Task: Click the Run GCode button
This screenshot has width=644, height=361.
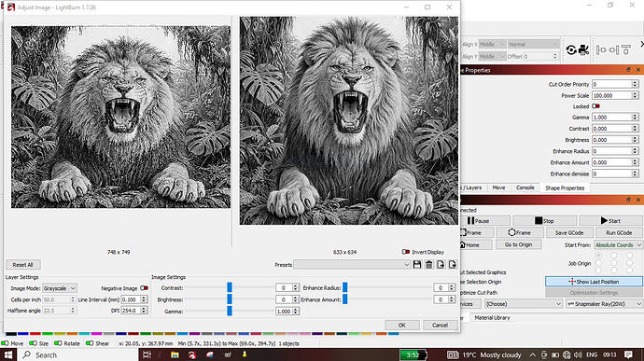Action: pyautogui.click(x=619, y=232)
